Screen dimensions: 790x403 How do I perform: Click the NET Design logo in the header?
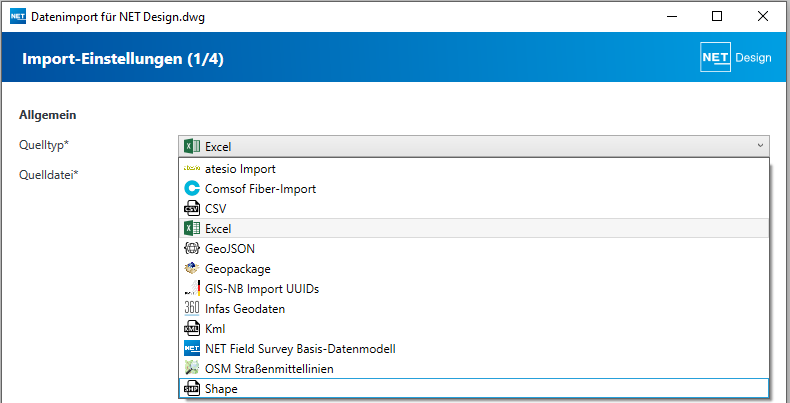tap(736, 57)
